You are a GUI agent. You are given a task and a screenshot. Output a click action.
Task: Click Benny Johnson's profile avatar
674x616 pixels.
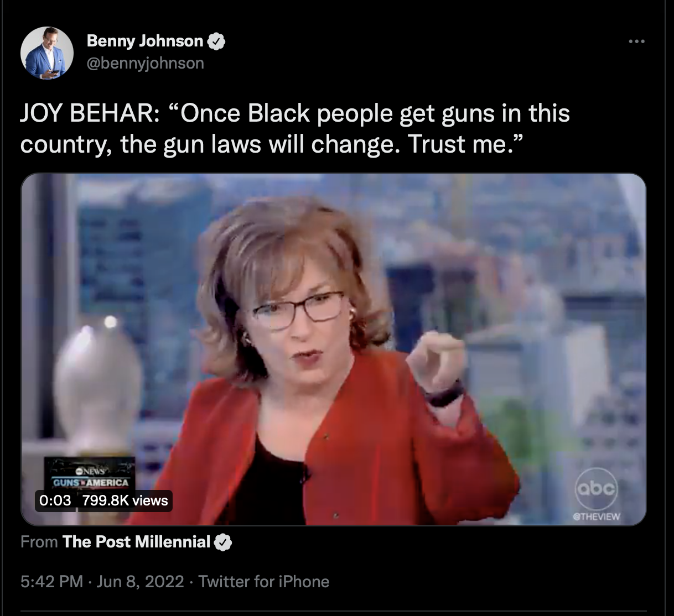(x=47, y=53)
